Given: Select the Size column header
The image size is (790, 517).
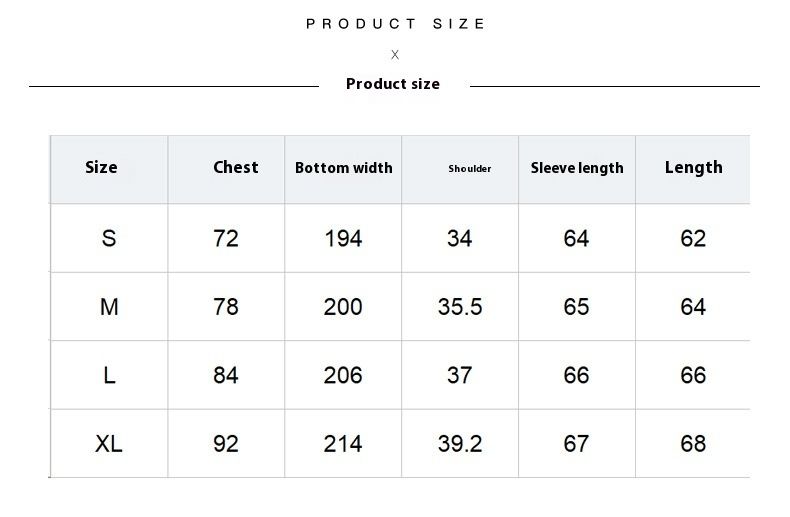Looking at the screenshot, I should point(101,167).
